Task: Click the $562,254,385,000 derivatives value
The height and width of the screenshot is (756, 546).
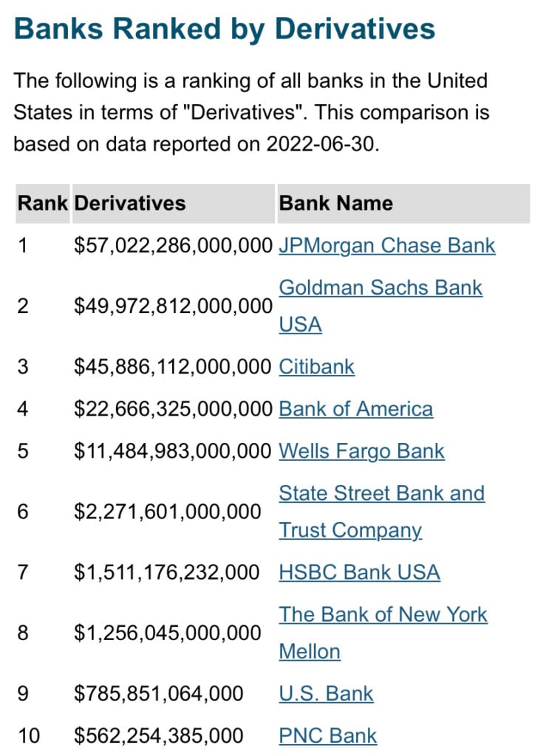Action: tap(158, 736)
